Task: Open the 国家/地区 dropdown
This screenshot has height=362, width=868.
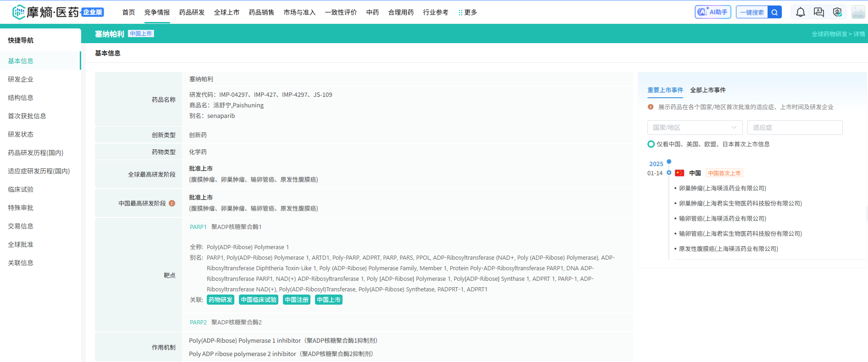Action: [x=695, y=128]
